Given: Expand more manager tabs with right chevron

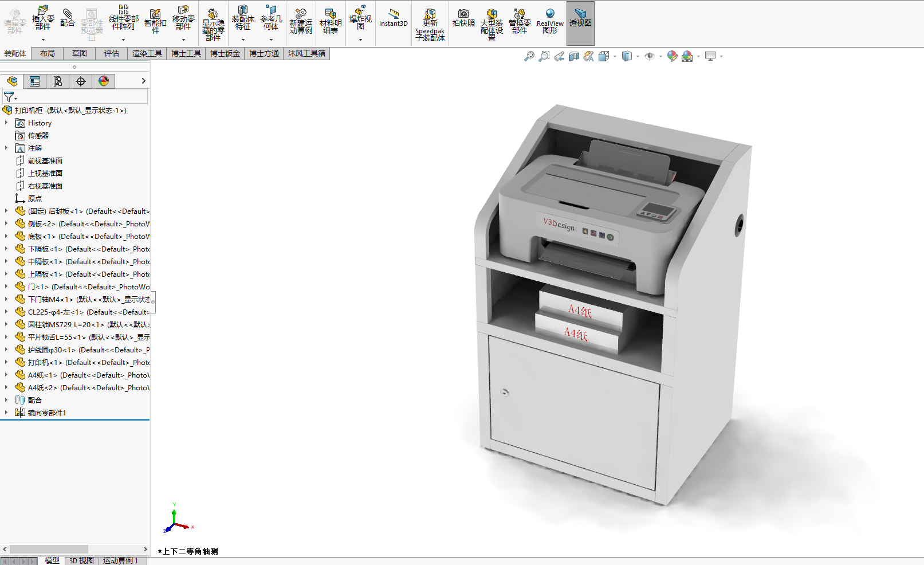Looking at the screenshot, I should coord(143,81).
